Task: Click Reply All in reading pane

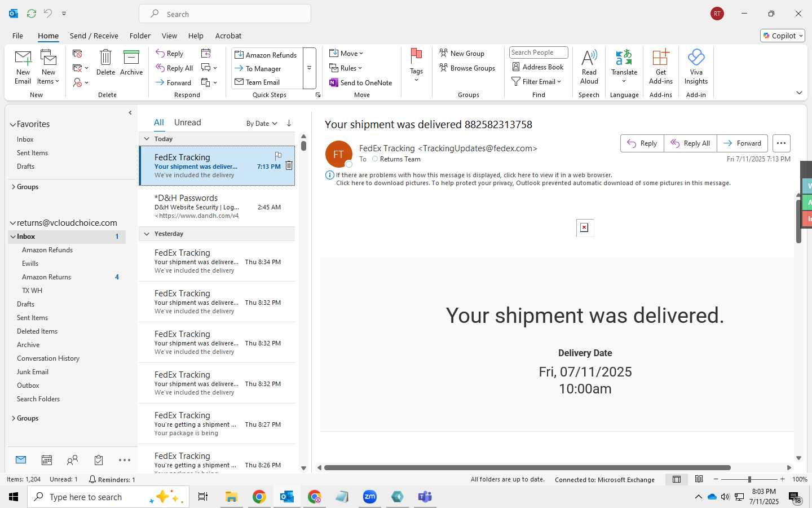Action: click(690, 143)
